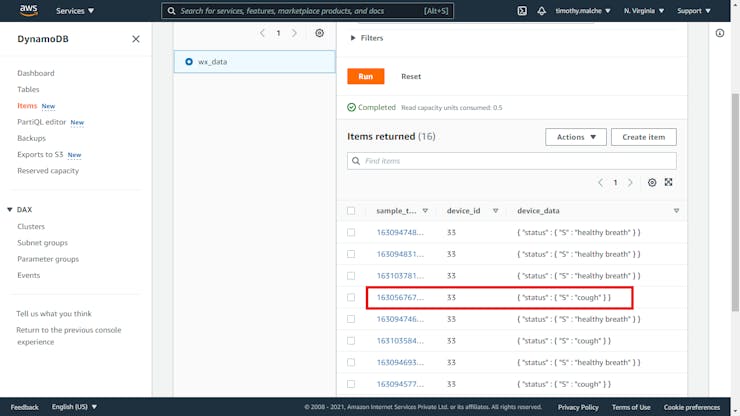This screenshot has width=740, height=416.
Task: Go to next page of returned items
Action: (x=630, y=183)
